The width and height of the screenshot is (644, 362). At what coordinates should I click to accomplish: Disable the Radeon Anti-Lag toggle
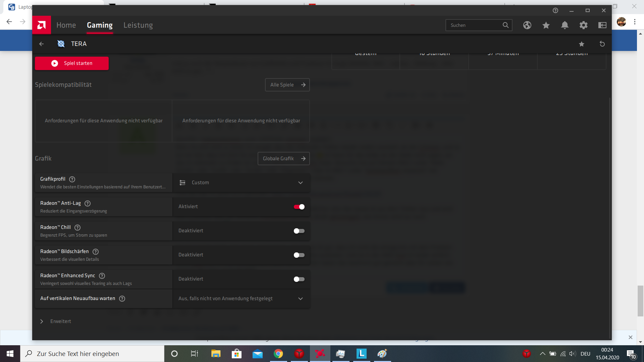click(299, 207)
